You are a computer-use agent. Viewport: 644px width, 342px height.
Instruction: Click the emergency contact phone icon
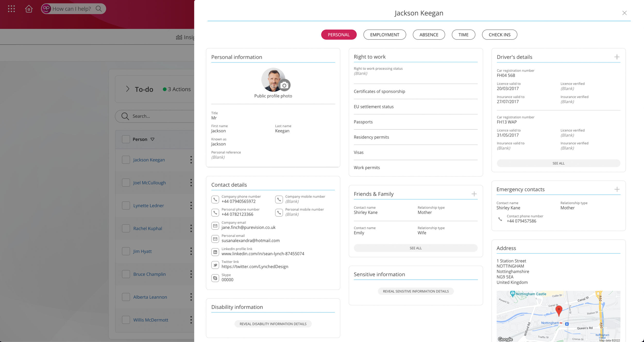tap(500, 219)
